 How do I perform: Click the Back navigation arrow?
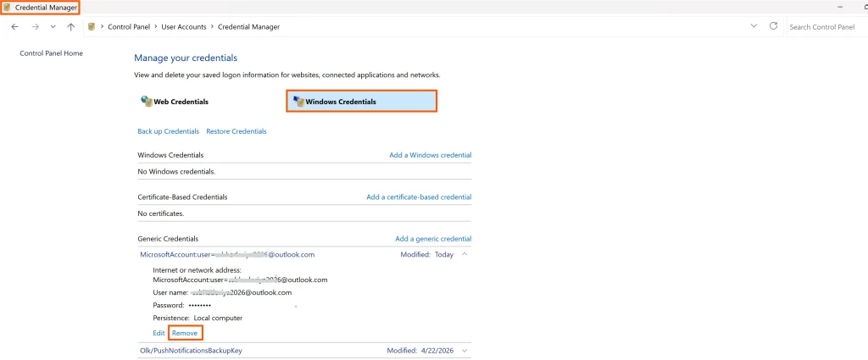[x=15, y=26]
